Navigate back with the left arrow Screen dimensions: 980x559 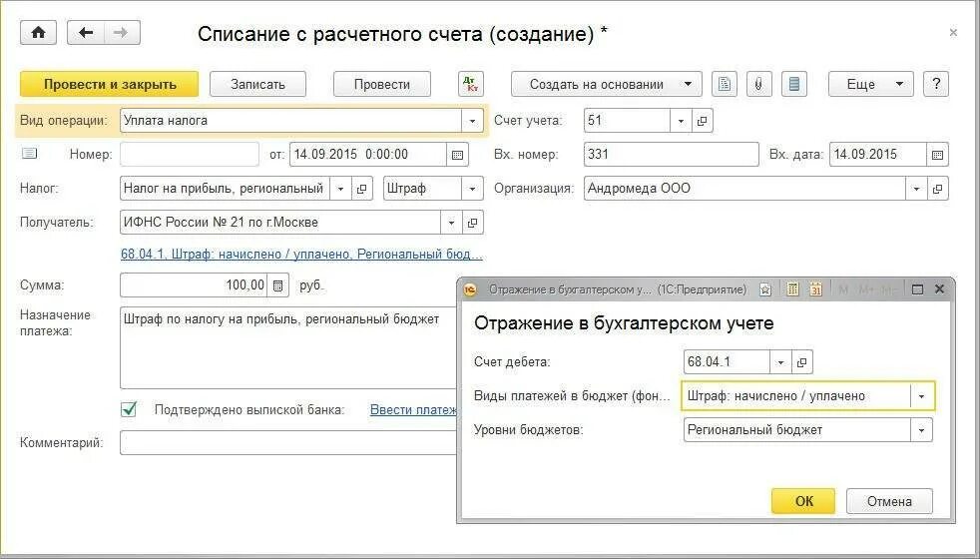pyautogui.click(x=86, y=33)
